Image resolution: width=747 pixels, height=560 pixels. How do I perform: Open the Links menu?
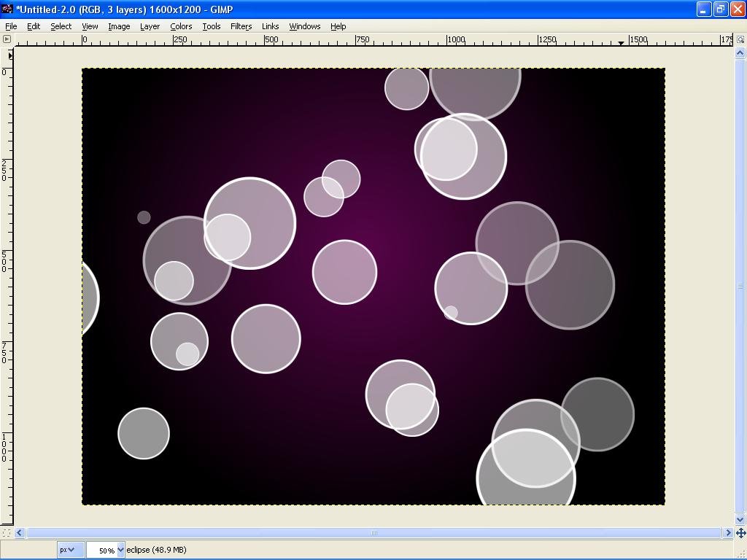[x=270, y=26]
